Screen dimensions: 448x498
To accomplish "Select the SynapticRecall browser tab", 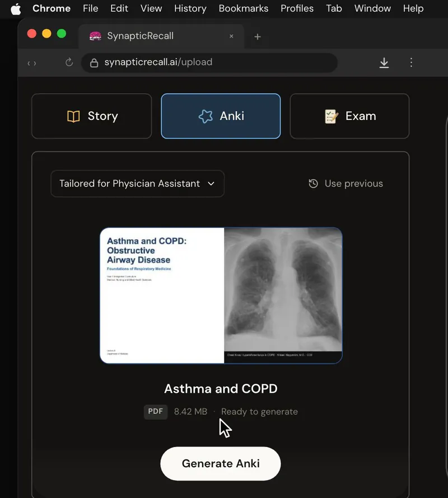I will coord(161,36).
